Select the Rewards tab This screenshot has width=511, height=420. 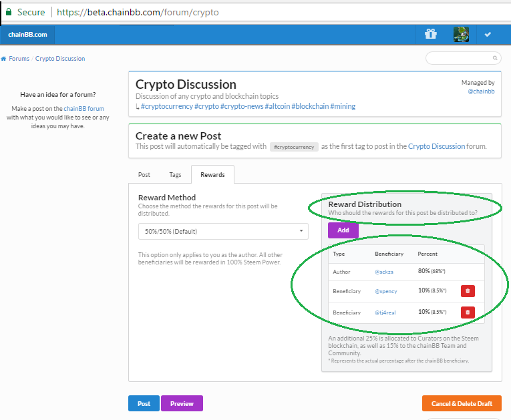click(x=212, y=175)
